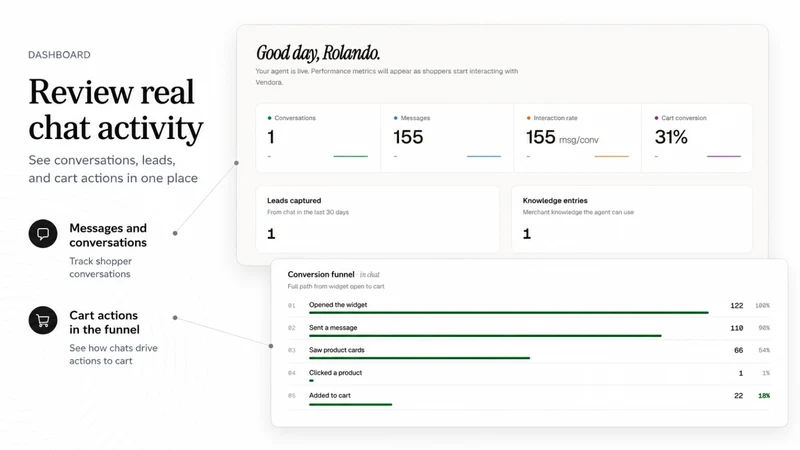Click the Conversion funnel heading
This screenshot has width=800, height=450.
click(321, 274)
